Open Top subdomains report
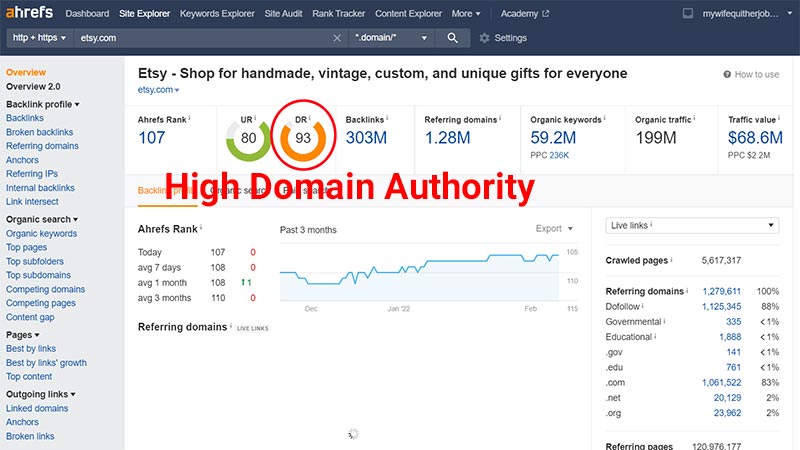The width and height of the screenshot is (800, 450). tap(39, 276)
